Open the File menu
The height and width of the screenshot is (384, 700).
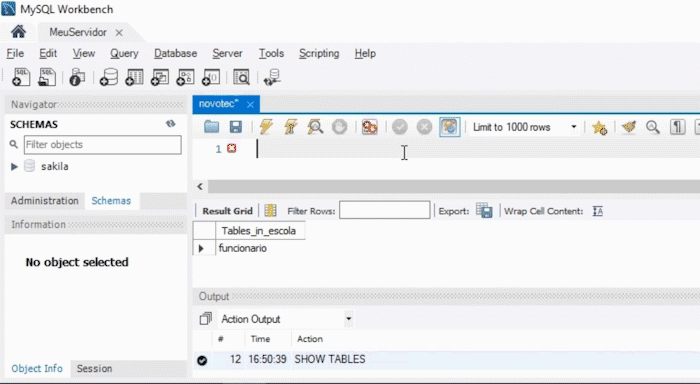pyautogui.click(x=15, y=53)
